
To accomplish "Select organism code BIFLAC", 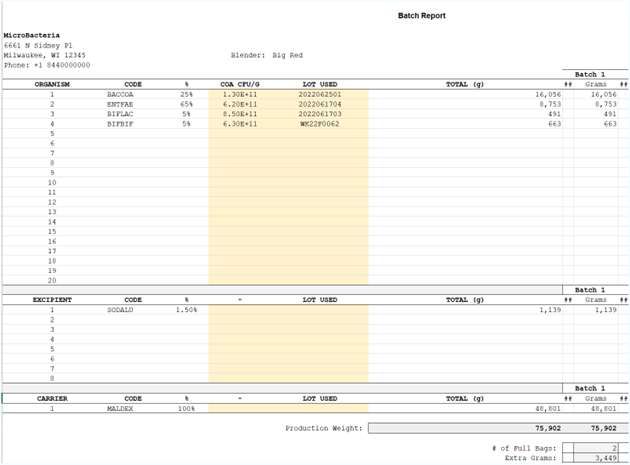I will point(120,114).
